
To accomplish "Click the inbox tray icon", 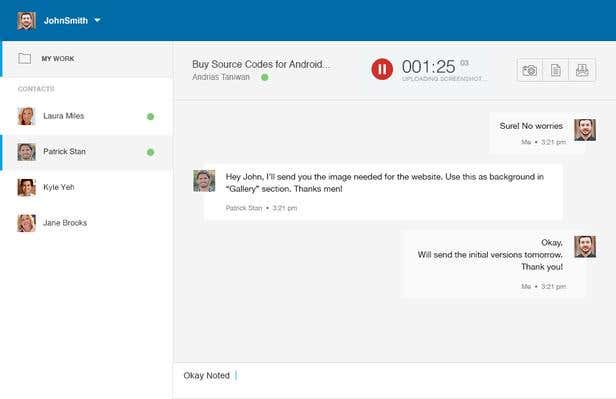I will tap(582, 71).
